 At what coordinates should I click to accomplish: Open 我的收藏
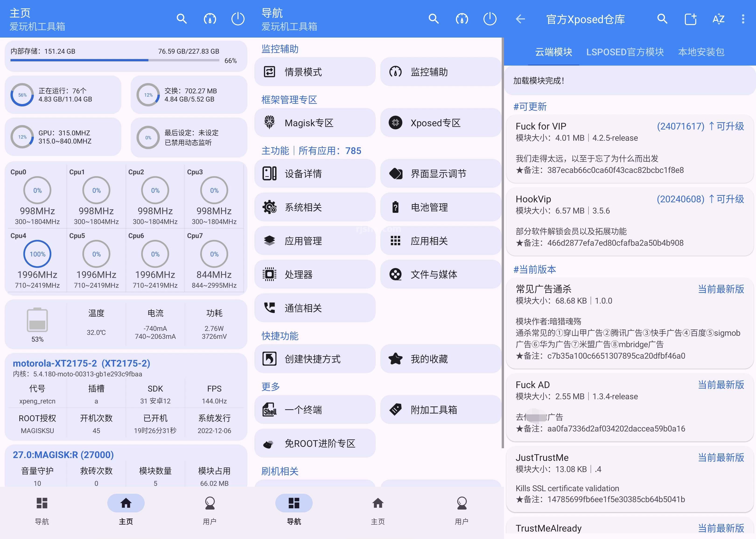(441, 358)
